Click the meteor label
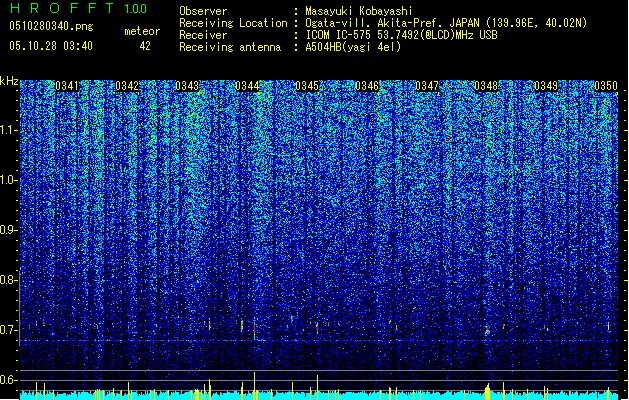The height and width of the screenshot is (400, 629). (142, 31)
